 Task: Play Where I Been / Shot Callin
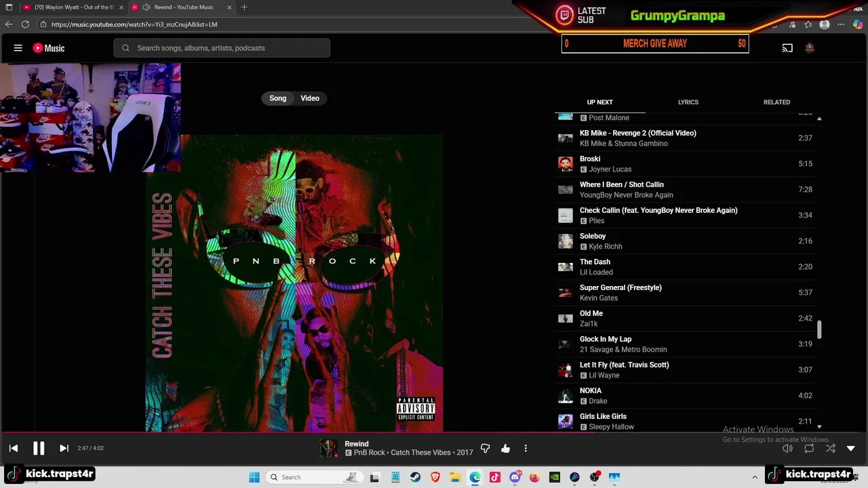pyautogui.click(x=685, y=190)
